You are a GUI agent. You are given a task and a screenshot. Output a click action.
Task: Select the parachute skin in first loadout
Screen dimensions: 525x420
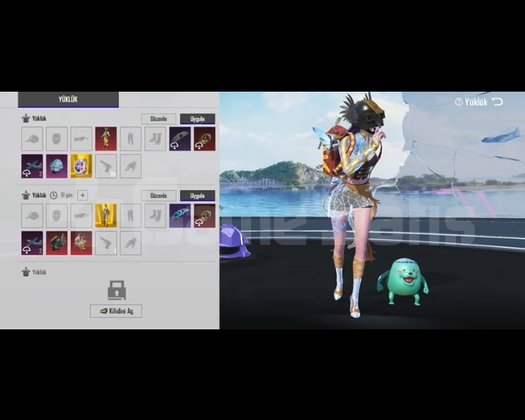(180, 139)
